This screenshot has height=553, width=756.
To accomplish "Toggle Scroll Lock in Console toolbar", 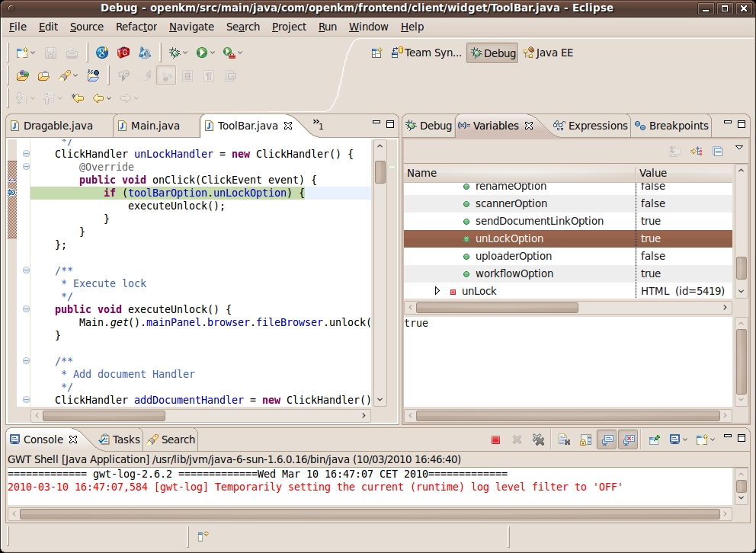I will pos(585,440).
